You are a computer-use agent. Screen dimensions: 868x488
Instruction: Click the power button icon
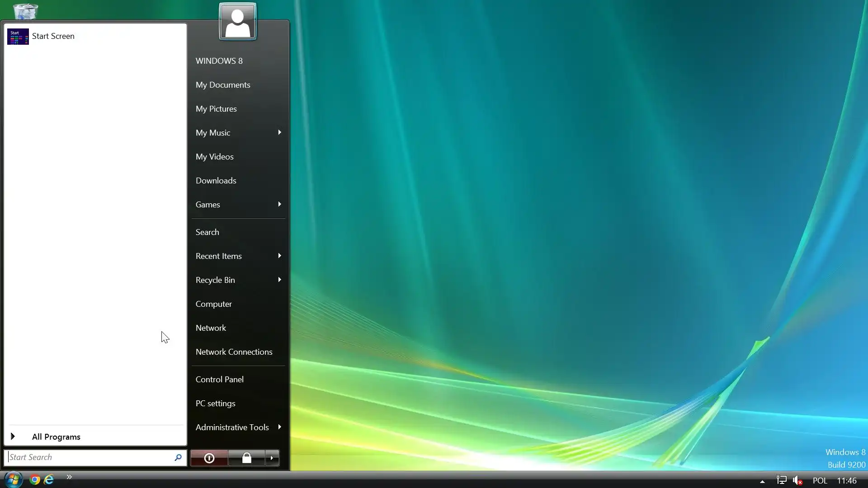pos(209,458)
